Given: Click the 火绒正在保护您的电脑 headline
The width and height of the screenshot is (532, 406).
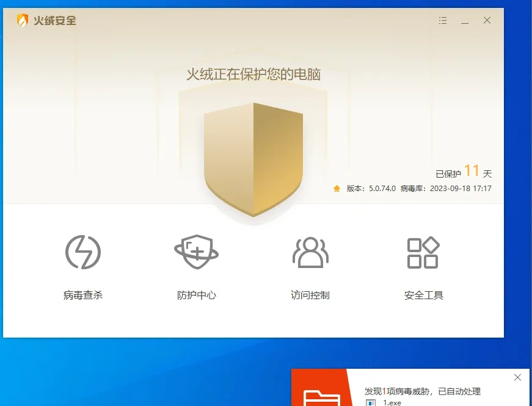Looking at the screenshot, I should pyautogui.click(x=253, y=74).
